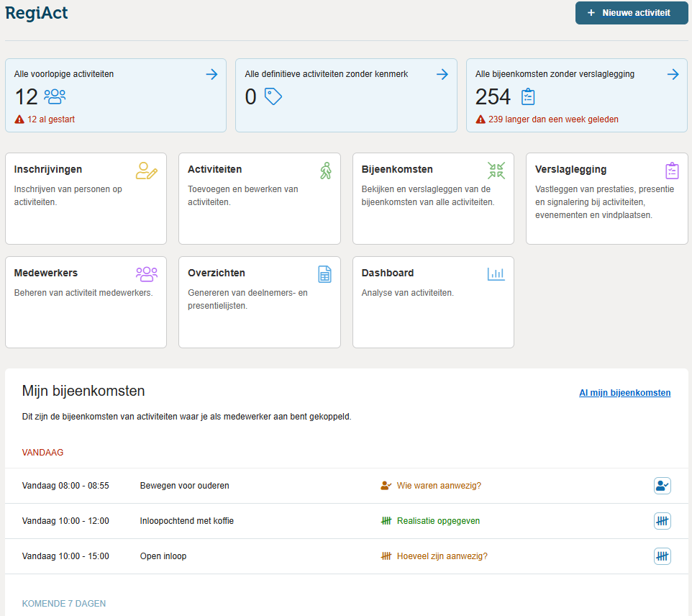This screenshot has width=692, height=616.
Task: Open arrow on Alle voorlopige activiteiten card
Action: click(211, 74)
